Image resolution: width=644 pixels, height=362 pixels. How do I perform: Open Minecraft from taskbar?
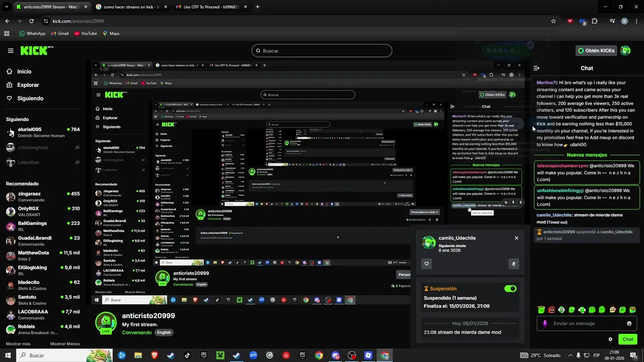[220, 355]
